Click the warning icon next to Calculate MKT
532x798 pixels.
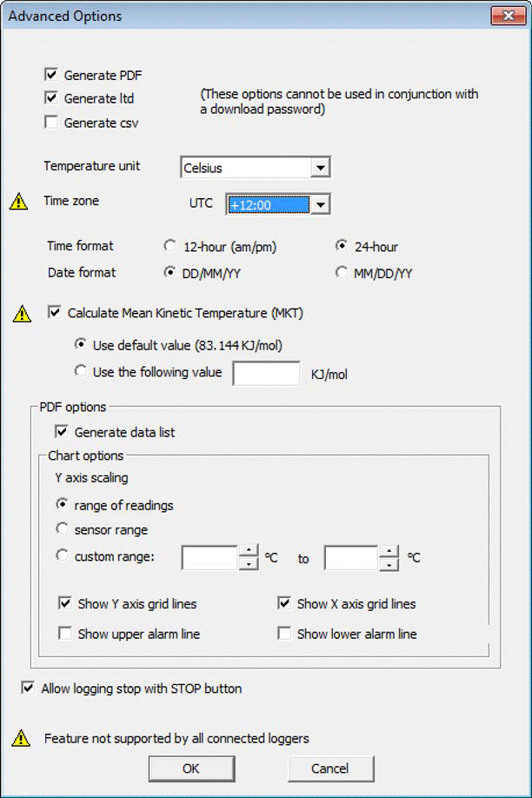coord(21,313)
